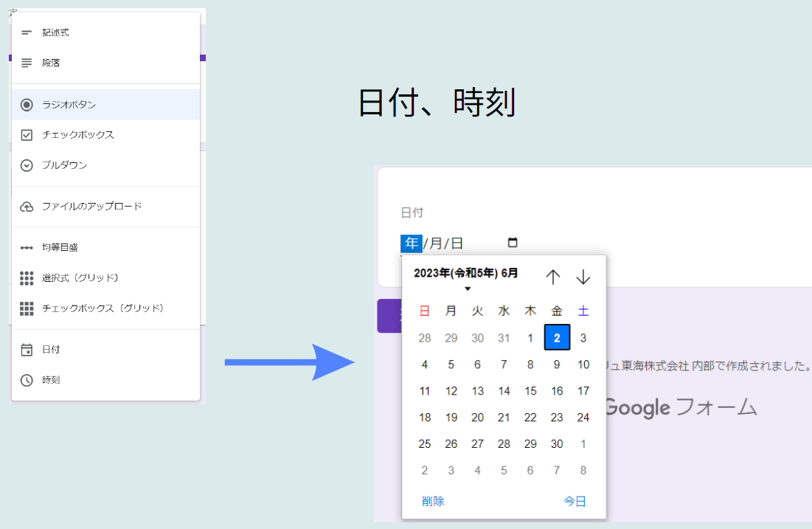
Task: Pick June 20 in the calendar
Action: pos(477,417)
